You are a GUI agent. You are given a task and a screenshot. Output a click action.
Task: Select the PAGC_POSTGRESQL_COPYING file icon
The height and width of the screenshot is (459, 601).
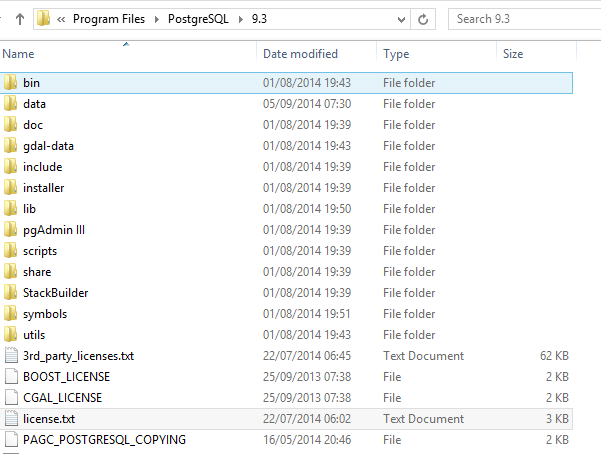(11, 439)
